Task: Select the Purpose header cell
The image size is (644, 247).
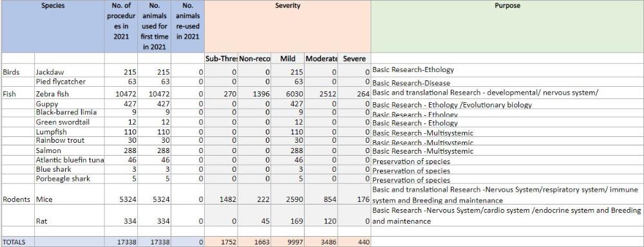Action: pyautogui.click(x=507, y=26)
